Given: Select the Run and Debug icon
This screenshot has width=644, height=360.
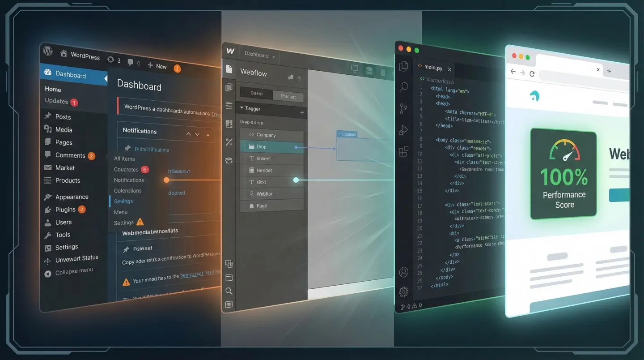Looking at the screenshot, I should pos(403,130).
